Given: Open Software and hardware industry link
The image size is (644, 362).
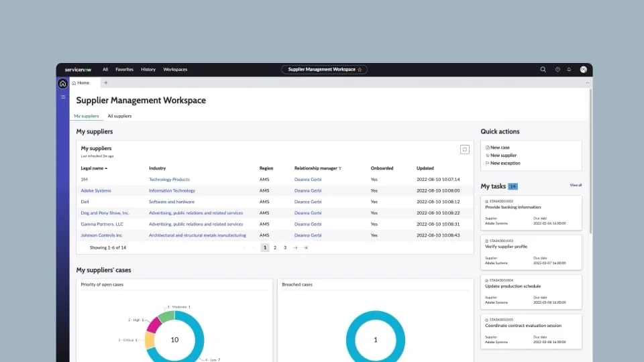Looking at the screenshot, I should point(172,202).
